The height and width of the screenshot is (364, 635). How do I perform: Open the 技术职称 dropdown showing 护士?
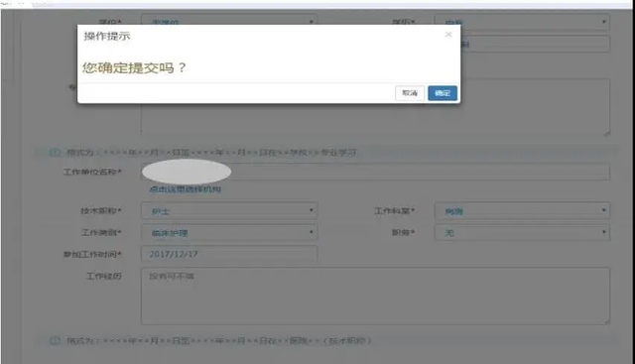click(x=229, y=211)
